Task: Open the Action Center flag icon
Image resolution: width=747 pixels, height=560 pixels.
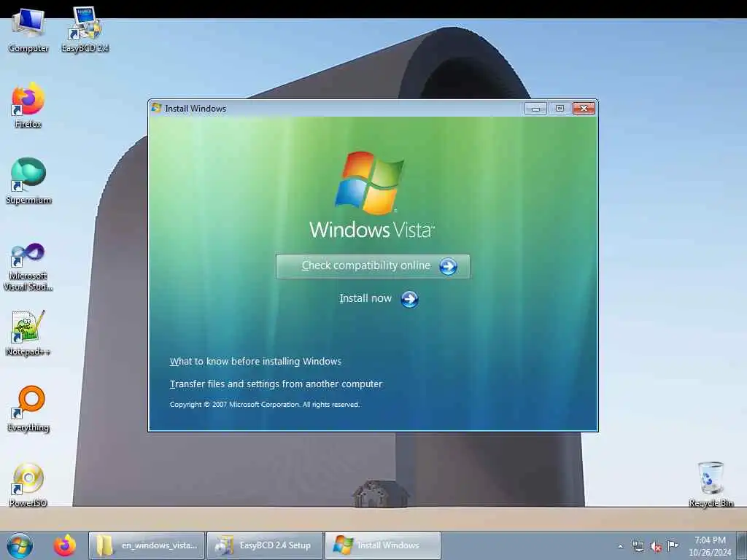Action: click(673, 546)
